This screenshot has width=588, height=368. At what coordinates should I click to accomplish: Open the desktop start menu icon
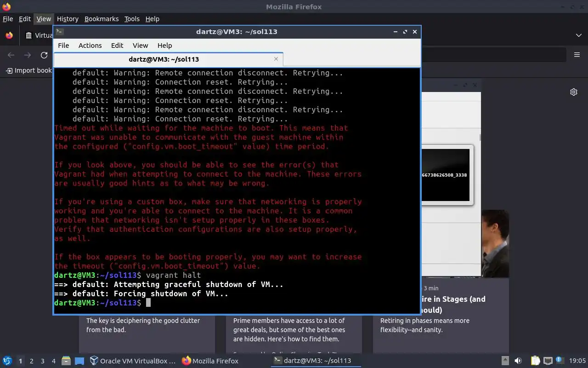pos(7,361)
